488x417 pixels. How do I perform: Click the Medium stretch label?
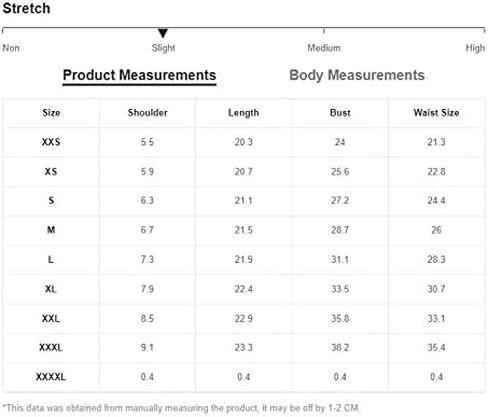point(324,48)
